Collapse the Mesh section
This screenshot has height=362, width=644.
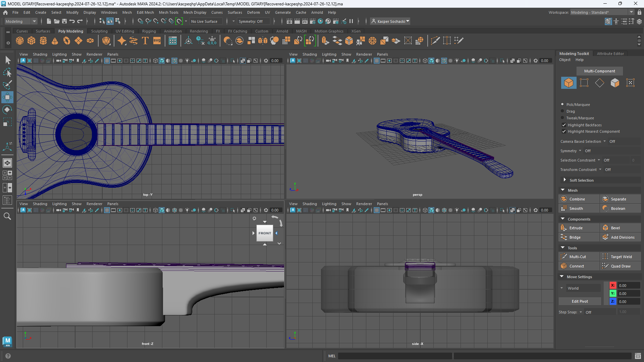click(x=563, y=190)
